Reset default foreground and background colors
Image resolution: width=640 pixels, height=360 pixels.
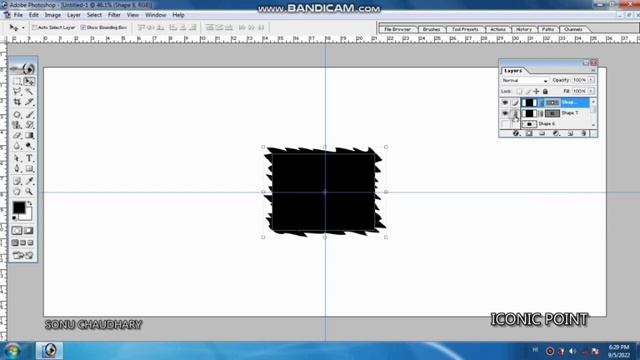[x=14, y=218]
